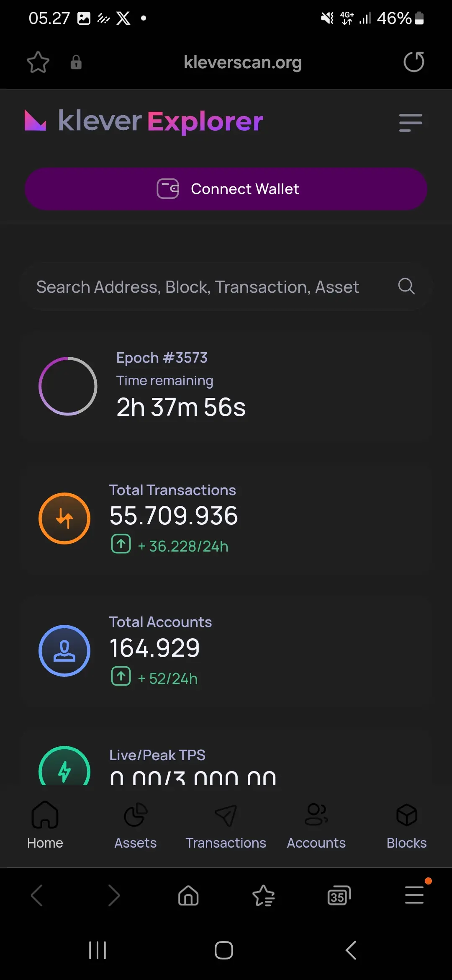Viewport: 452px width, 980px height.
Task: Tap the browser home icon
Action: click(188, 896)
